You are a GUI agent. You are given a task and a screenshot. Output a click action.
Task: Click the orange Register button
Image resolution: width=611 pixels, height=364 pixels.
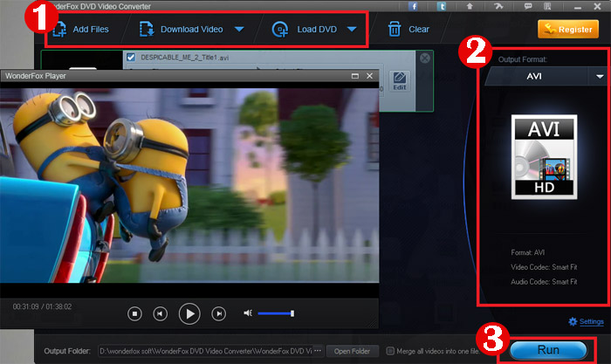click(x=568, y=29)
